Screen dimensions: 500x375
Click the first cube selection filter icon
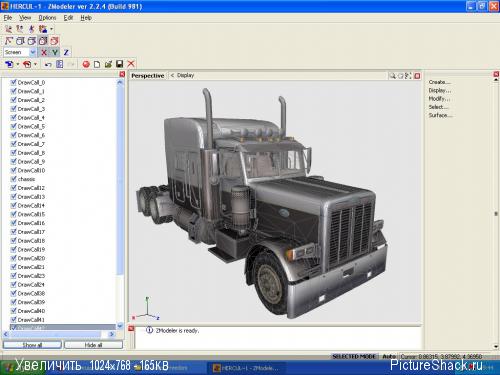(20, 41)
